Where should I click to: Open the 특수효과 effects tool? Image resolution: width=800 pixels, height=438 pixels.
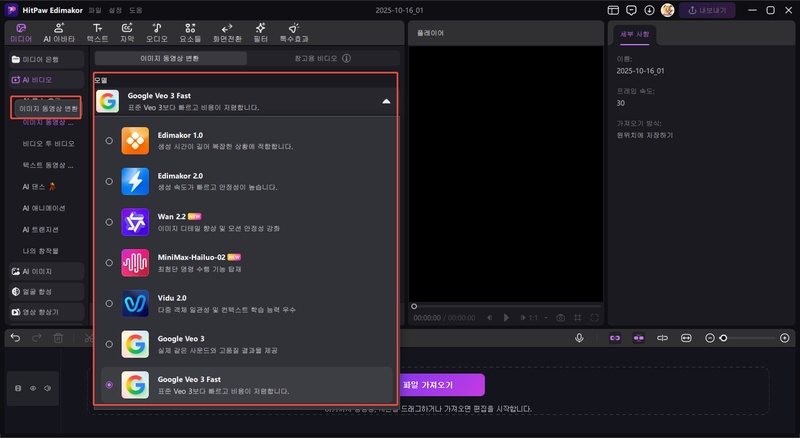tap(294, 32)
